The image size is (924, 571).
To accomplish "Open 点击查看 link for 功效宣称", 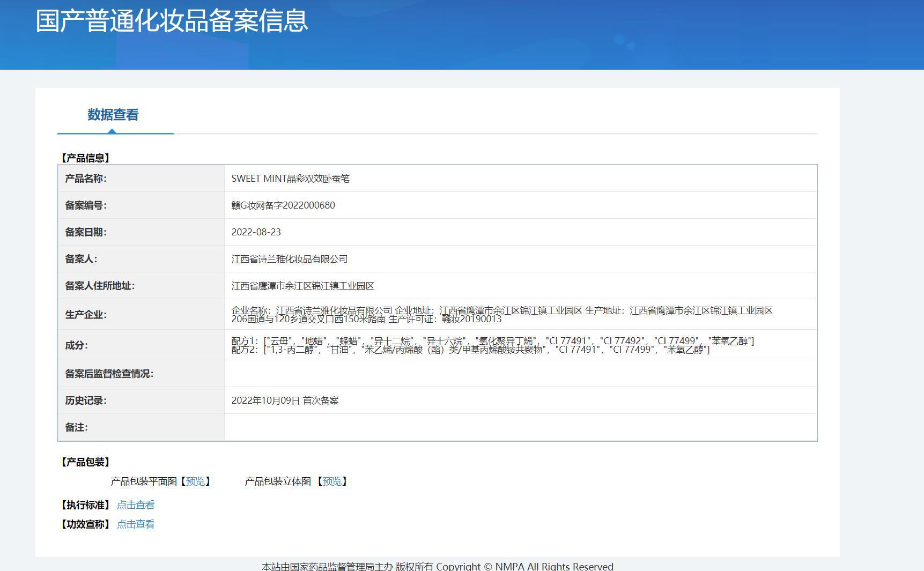I will tap(136, 524).
